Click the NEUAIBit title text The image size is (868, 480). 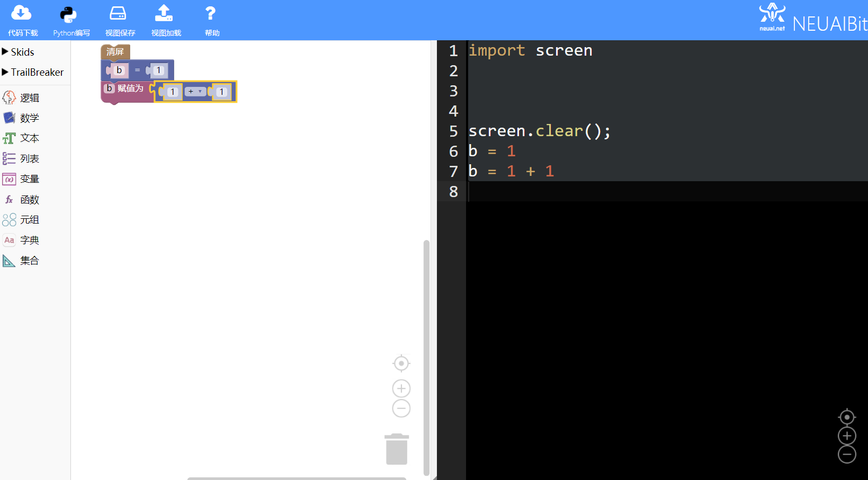[829, 24]
